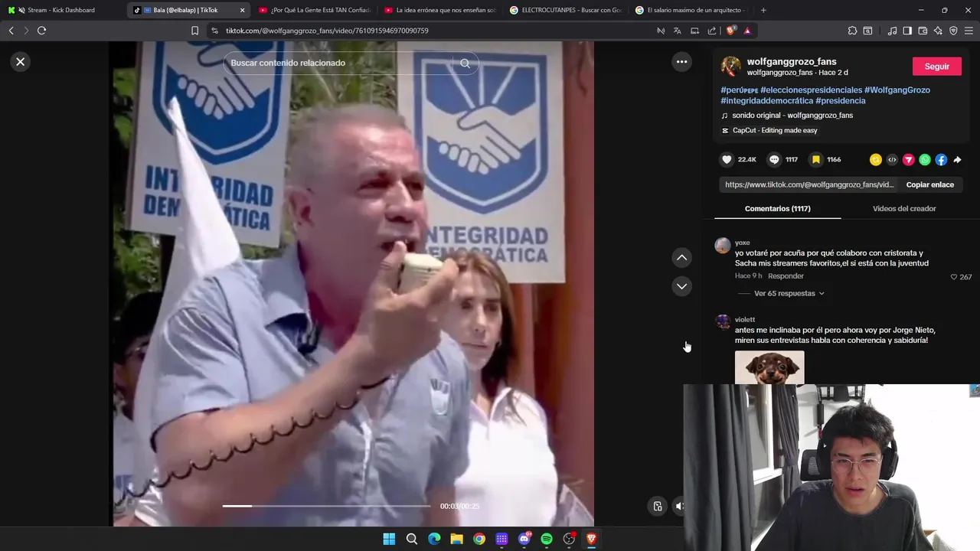
Task: Click the site info icon in address bar
Action: (x=214, y=31)
